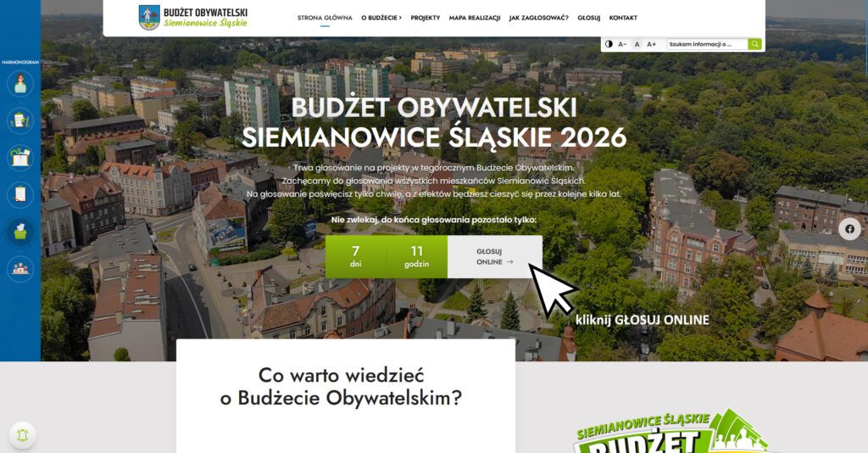Open the green ballot box voting icon
Screen dimensions: 868x453
[20, 232]
